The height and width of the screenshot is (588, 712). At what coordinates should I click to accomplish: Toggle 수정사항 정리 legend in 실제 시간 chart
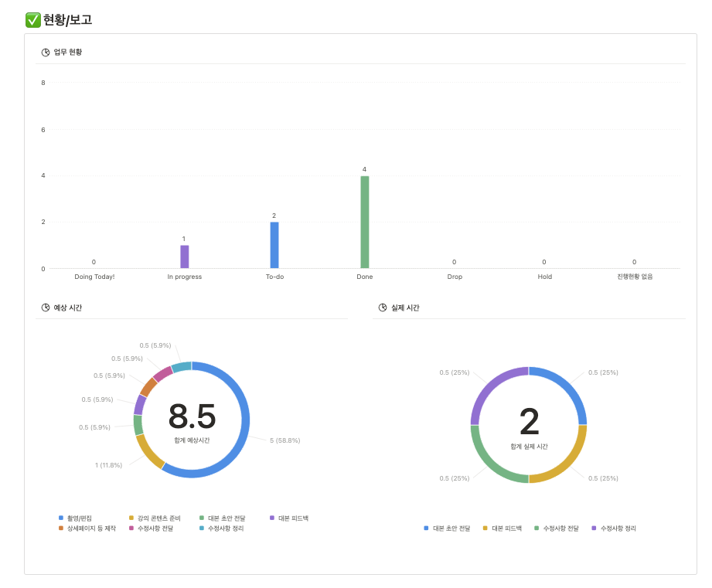tap(614, 529)
